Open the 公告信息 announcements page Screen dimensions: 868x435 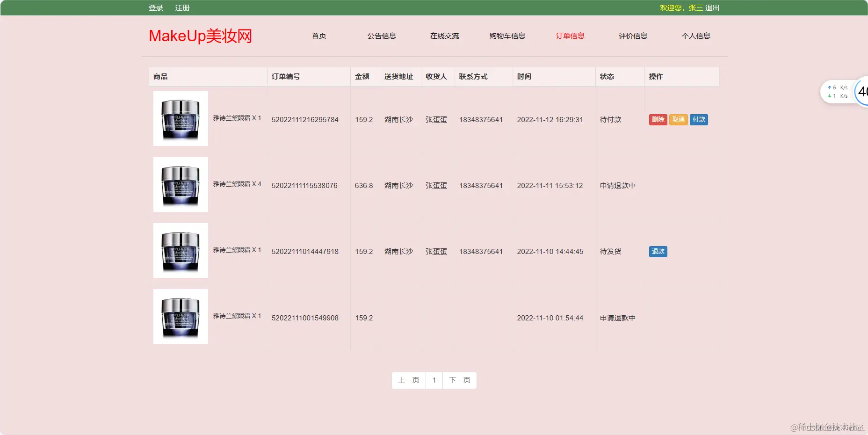coord(382,36)
